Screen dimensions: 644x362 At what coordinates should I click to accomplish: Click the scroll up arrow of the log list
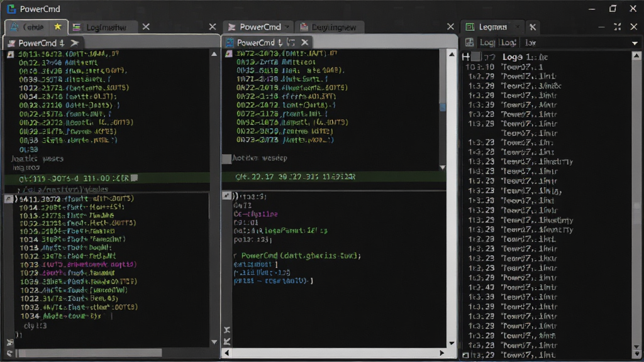coord(636,55)
